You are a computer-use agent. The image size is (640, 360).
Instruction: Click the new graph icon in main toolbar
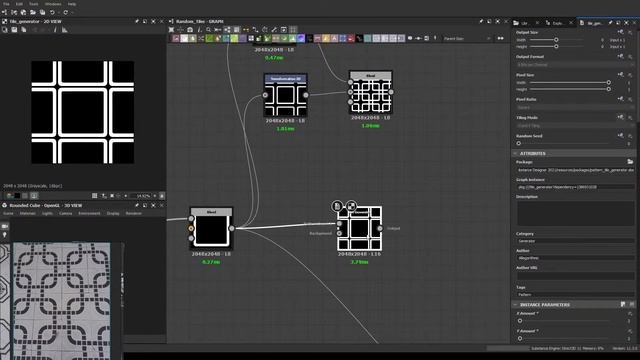(5, 13)
